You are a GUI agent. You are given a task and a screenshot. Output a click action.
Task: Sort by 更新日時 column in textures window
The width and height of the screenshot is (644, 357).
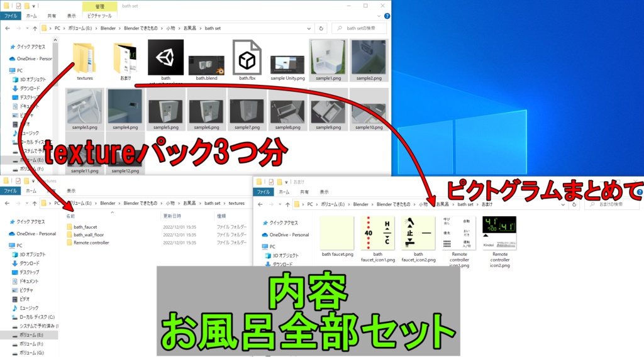tap(172, 216)
